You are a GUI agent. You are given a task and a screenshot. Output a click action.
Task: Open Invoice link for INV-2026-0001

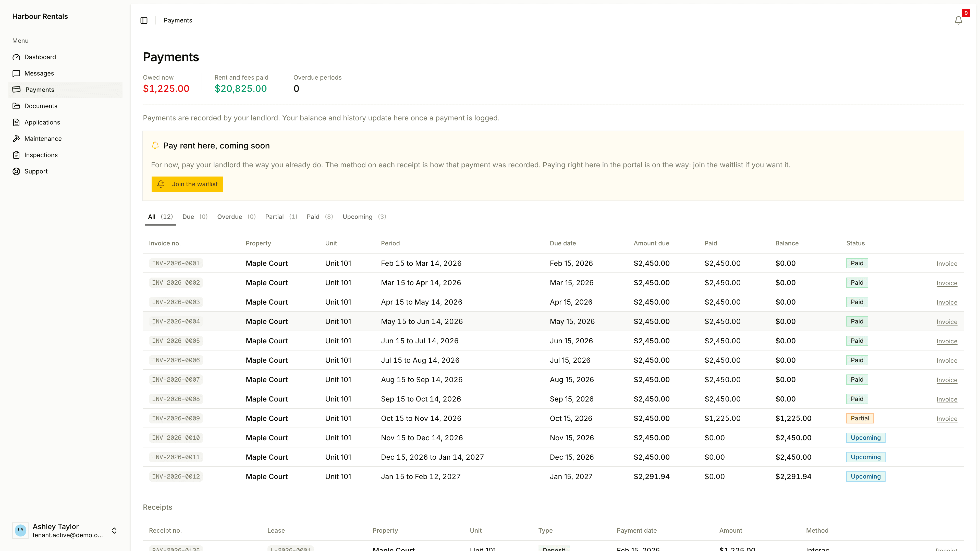(x=947, y=264)
